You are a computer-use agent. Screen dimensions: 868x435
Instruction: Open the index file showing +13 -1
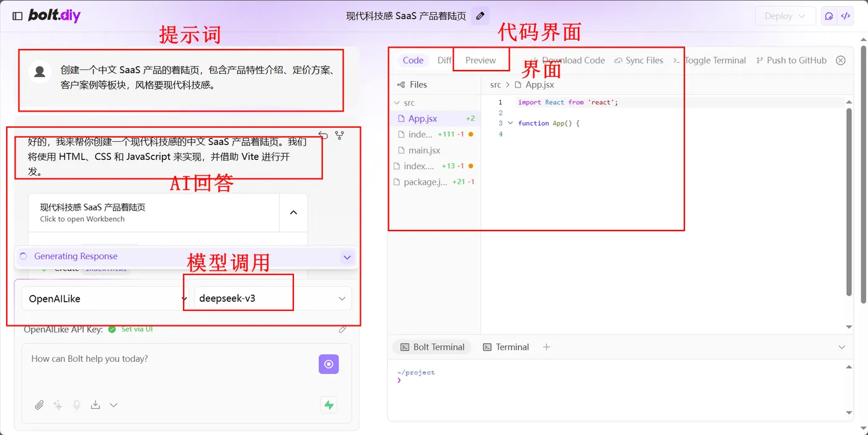[x=434, y=166]
